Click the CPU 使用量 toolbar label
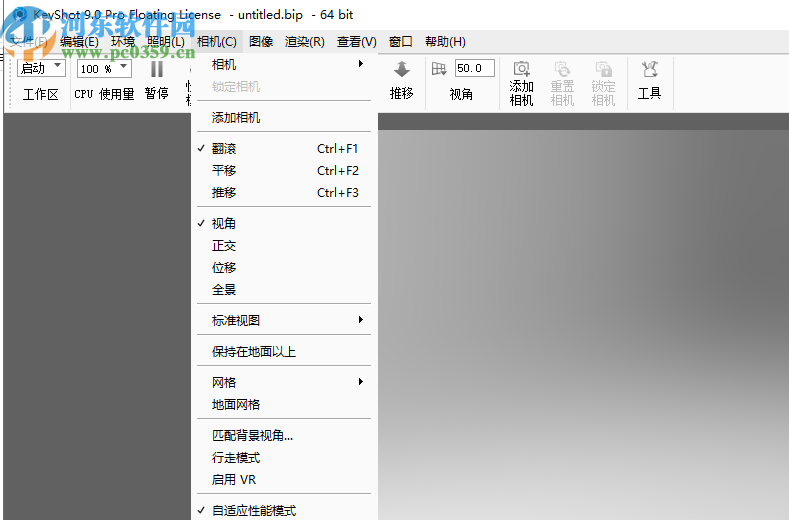The height and width of the screenshot is (520, 789). point(104,94)
